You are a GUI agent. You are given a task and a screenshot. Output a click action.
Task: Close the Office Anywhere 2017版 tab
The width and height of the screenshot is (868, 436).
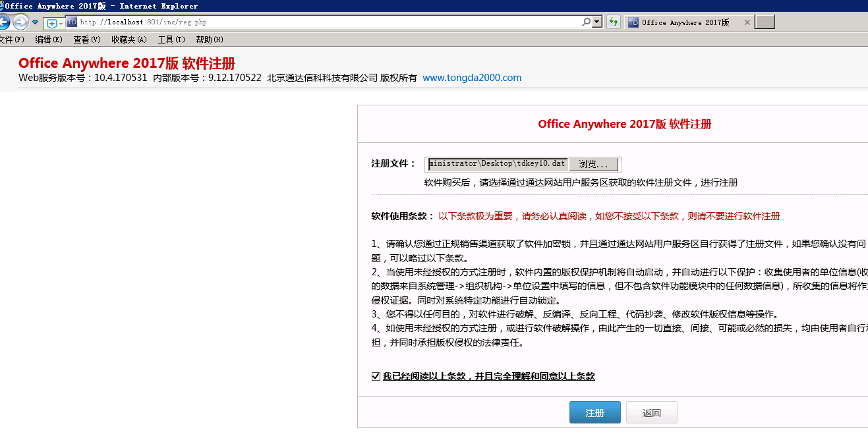[x=747, y=22]
